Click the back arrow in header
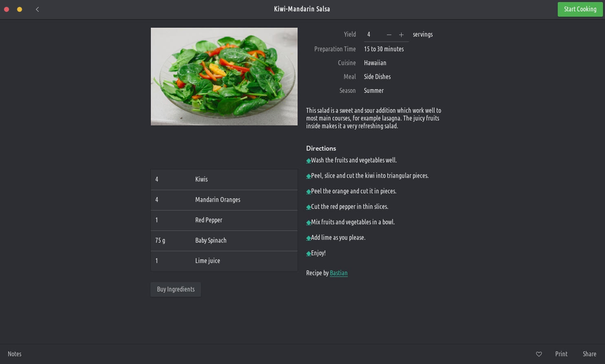This screenshot has width=605, height=364. pos(38,9)
